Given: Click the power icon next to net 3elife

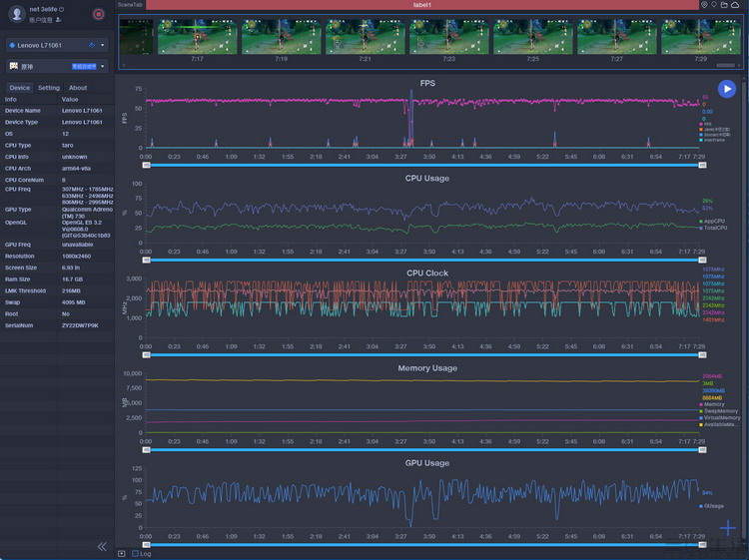Looking at the screenshot, I should tap(62, 9).
